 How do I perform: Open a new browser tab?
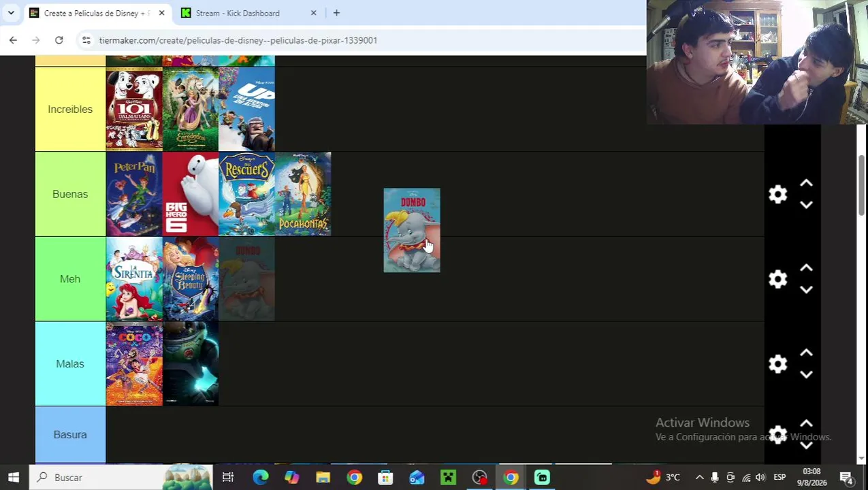[x=336, y=13]
